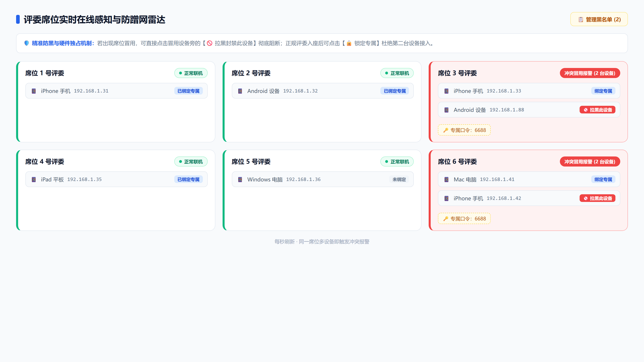Select the 席位 6 号评委 title
This screenshot has width=644, height=362.
click(457, 161)
